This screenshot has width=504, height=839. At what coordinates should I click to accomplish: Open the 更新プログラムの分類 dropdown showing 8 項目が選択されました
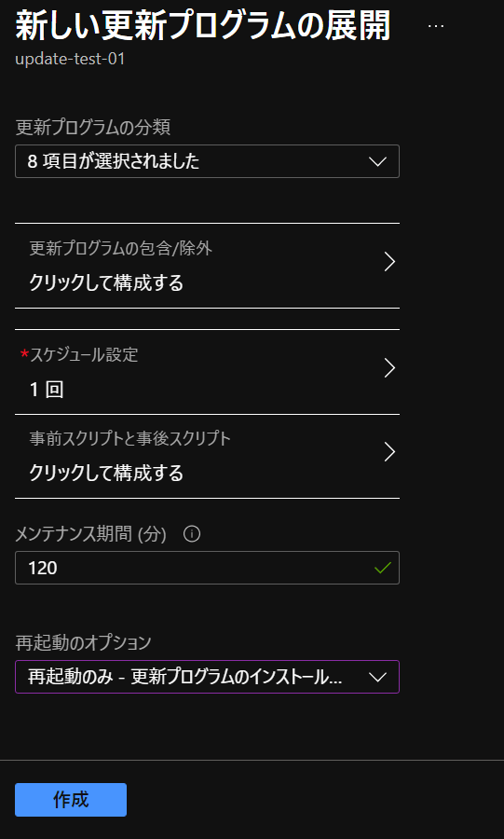[207, 161]
